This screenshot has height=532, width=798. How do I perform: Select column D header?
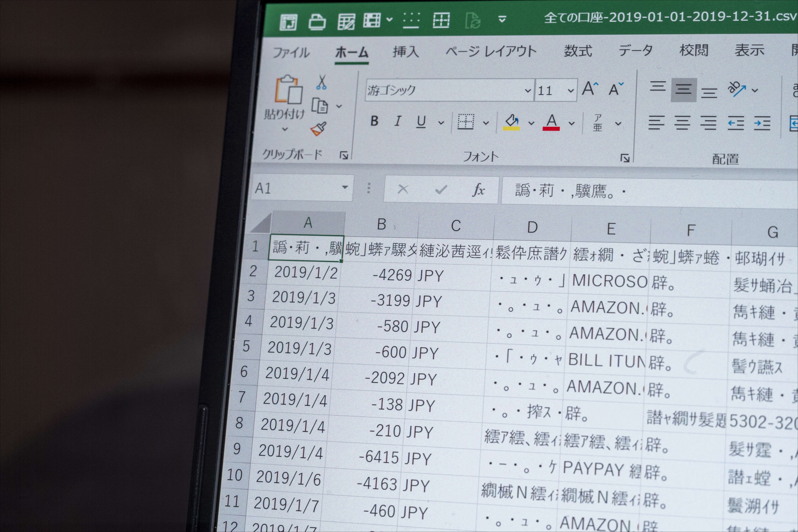[x=532, y=227]
